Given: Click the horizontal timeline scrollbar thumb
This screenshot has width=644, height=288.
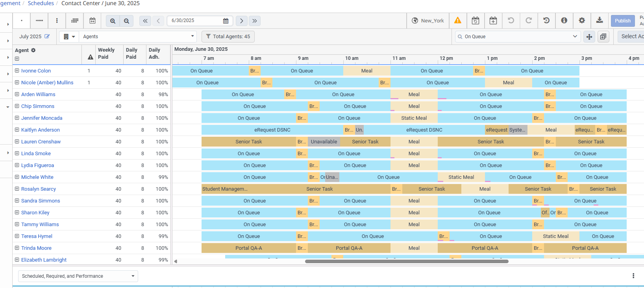Looking at the screenshot, I should 407,261.
